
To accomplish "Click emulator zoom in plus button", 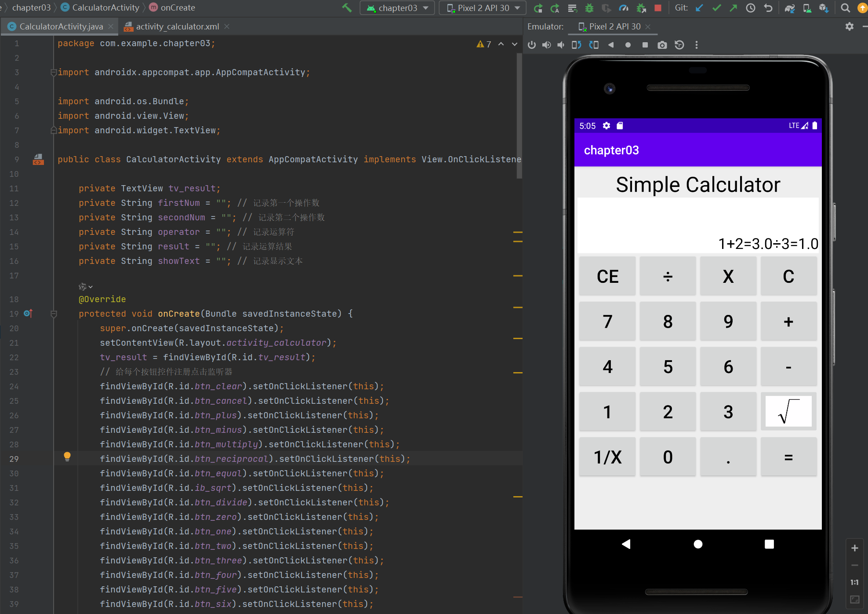I will [855, 548].
